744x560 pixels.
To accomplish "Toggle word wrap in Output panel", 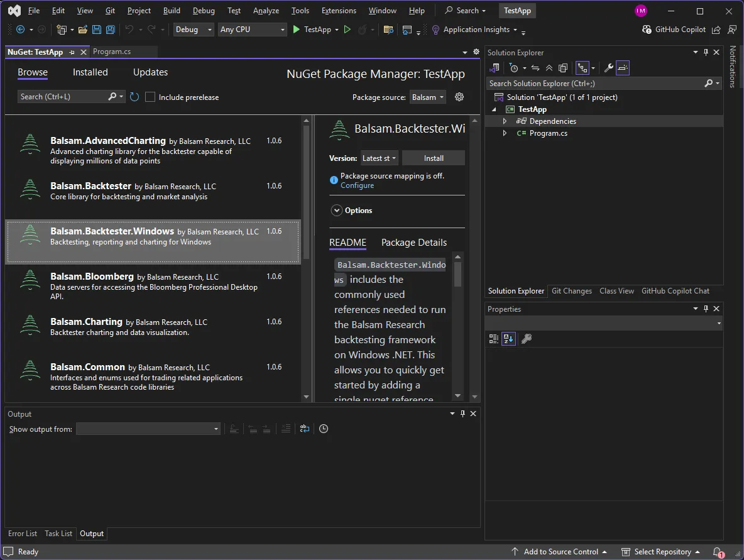I will pos(305,429).
